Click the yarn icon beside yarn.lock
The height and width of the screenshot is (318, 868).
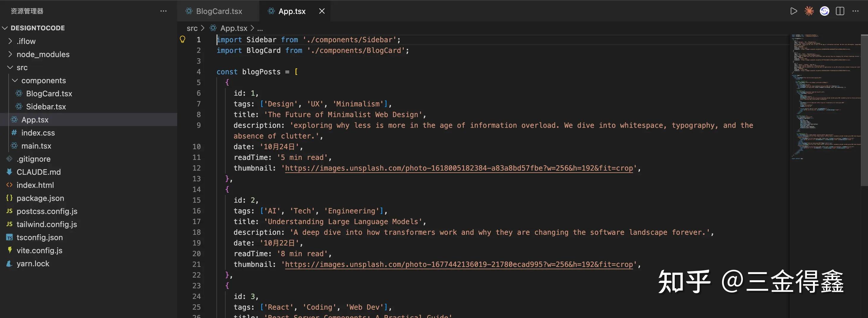tap(10, 263)
